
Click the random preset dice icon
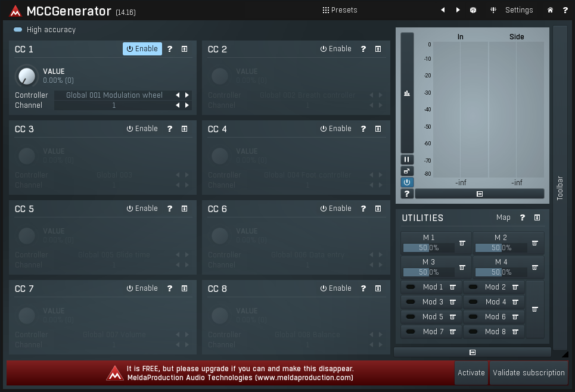point(473,10)
